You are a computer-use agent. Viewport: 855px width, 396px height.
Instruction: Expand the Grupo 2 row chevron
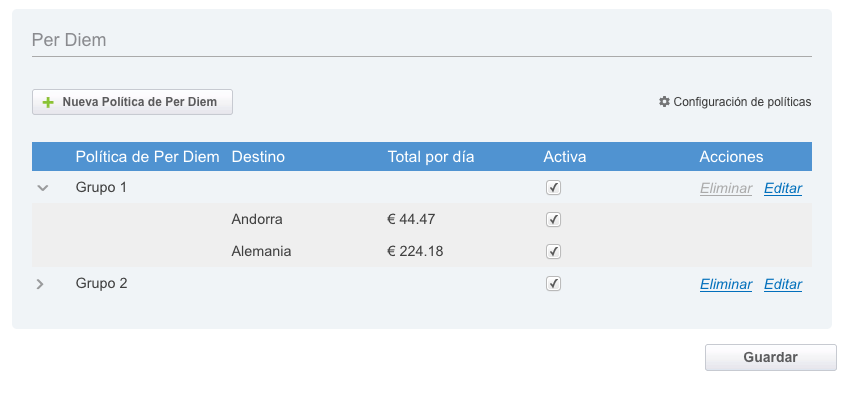40,284
